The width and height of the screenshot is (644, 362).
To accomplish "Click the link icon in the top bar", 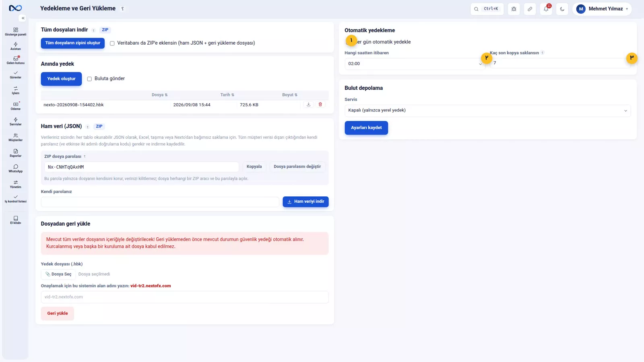I will [x=530, y=9].
